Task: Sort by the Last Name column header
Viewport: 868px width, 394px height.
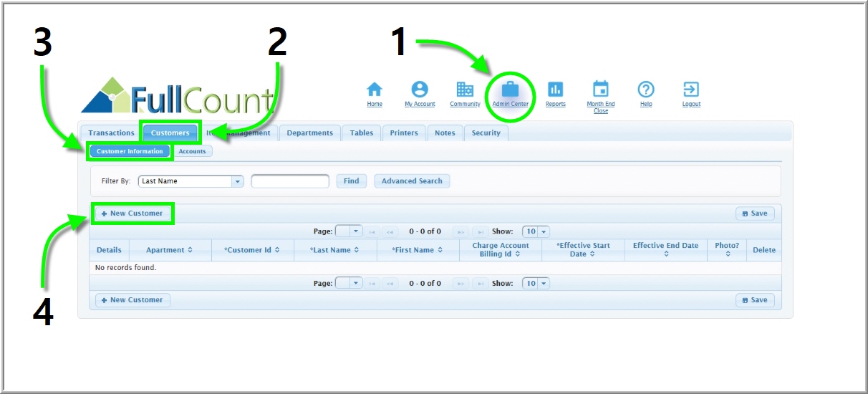Action: (x=335, y=250)
